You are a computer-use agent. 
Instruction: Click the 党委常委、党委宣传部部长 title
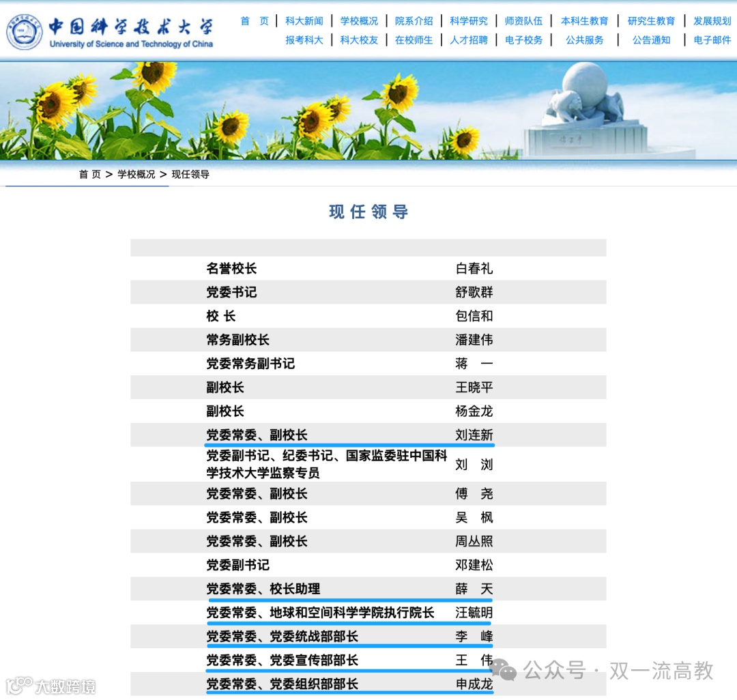click(282, 660)
